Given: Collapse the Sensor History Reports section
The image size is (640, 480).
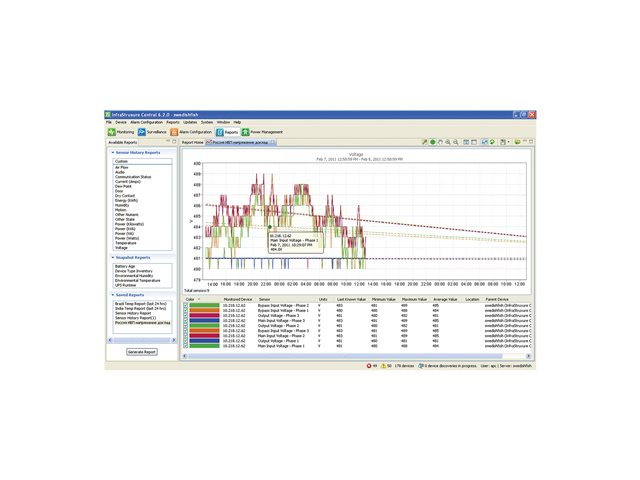Looking at the screenshot, I should [113, 152].
